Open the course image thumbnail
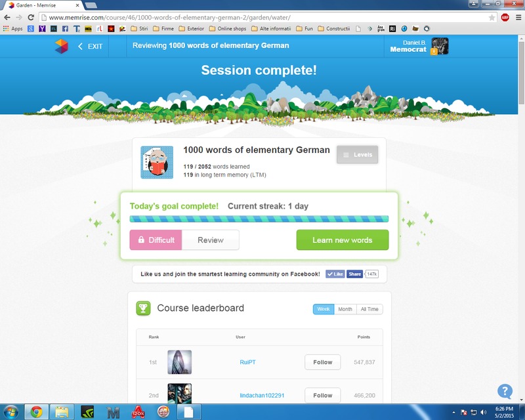Viewport: 525px width, 420px height. tap(157, 163)
